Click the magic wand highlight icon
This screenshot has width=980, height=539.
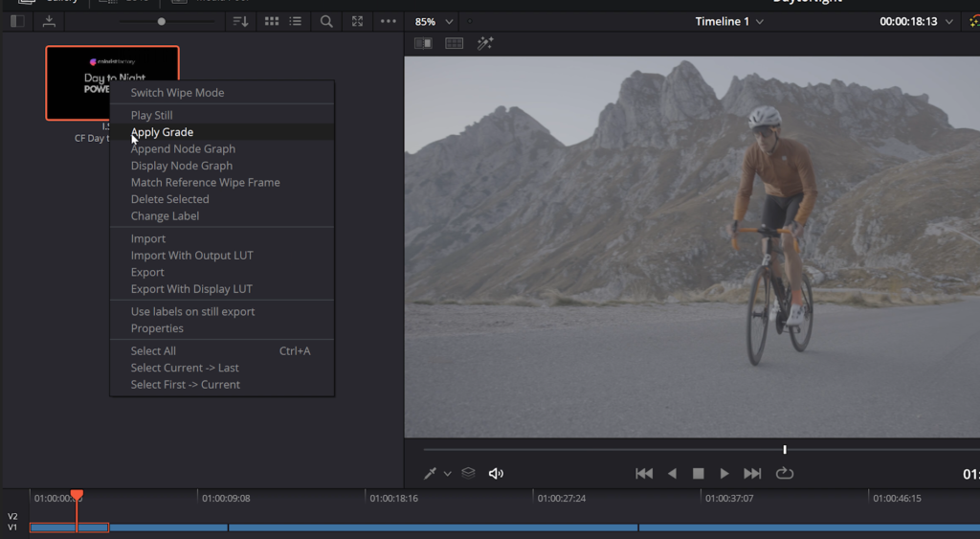tap(485, 43)
